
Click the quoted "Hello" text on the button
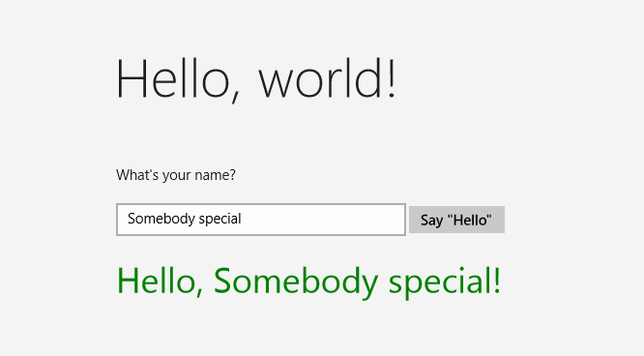[470, 220]
